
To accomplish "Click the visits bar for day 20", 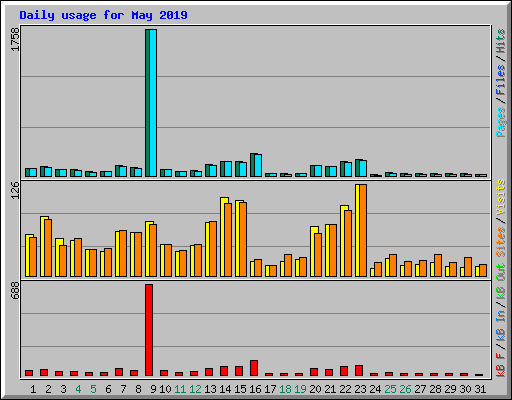I will (x=313, y=251).
